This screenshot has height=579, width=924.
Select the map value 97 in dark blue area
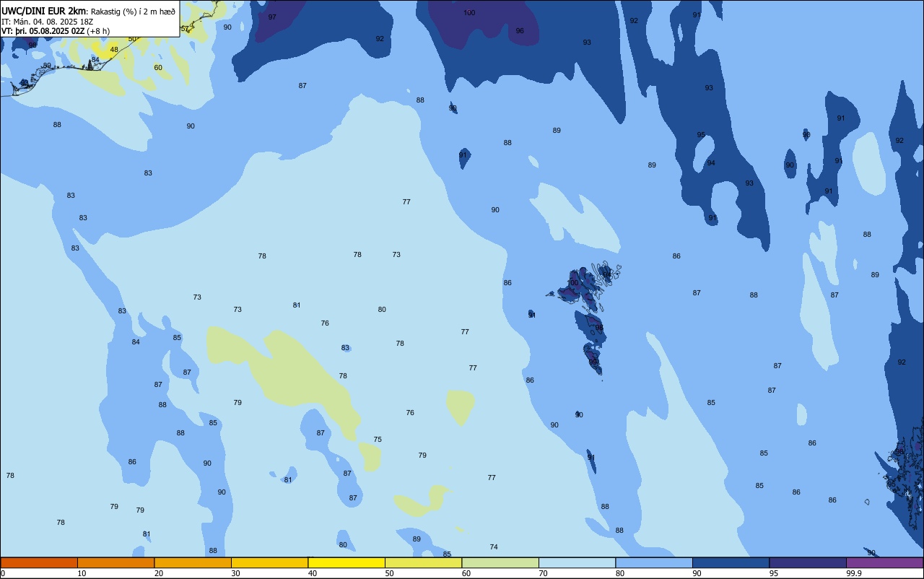tap(272, 17)
